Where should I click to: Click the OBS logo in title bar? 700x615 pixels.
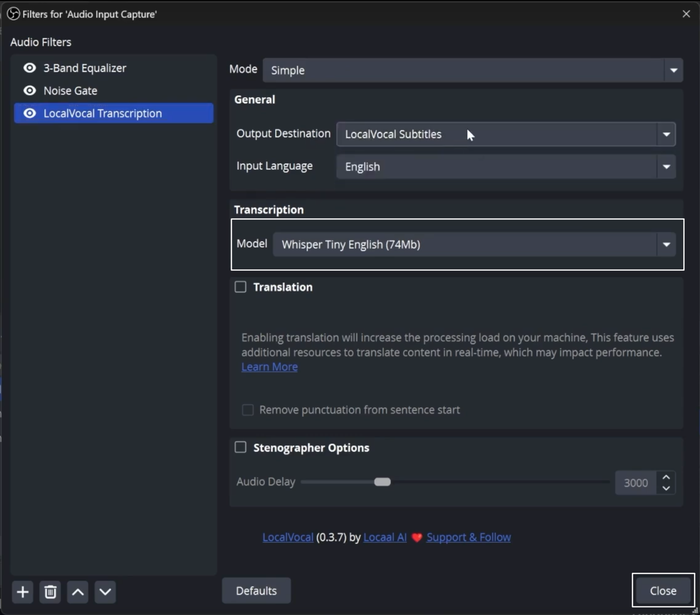(x=14, y=14)
